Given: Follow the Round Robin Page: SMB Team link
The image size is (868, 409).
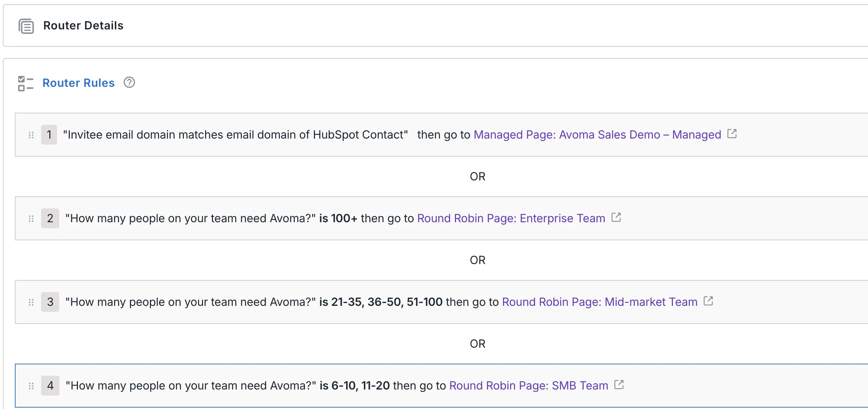Looking at the screenshot, I should [529, 386].
